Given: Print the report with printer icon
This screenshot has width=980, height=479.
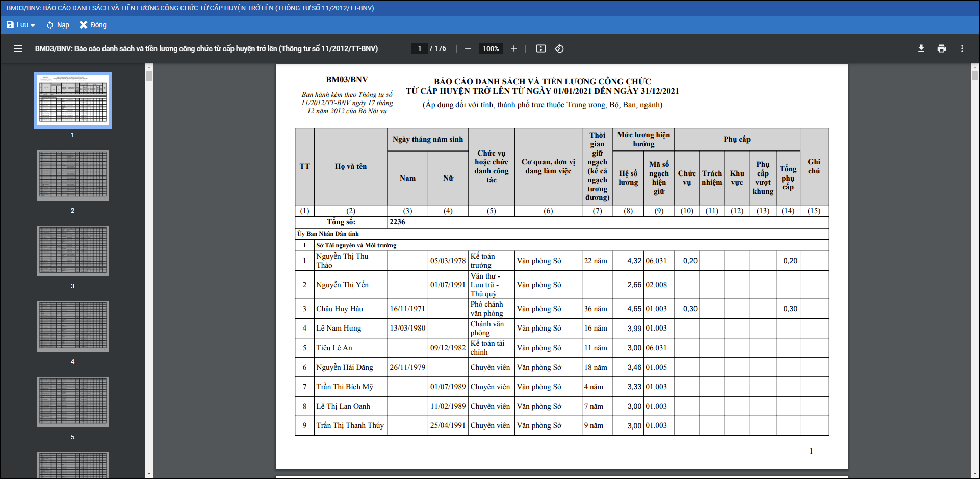Looking at the screenshot, I should point(942,48).
